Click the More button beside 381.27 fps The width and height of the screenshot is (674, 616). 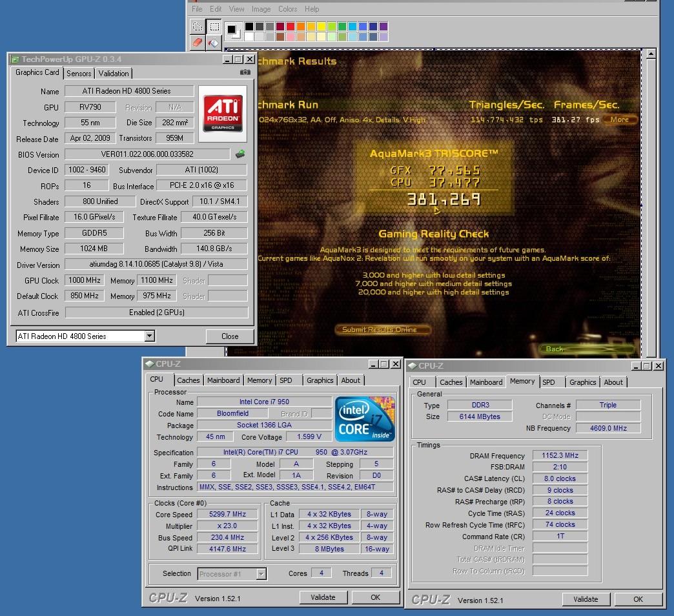pyautogui.click(x=619, y=119)
